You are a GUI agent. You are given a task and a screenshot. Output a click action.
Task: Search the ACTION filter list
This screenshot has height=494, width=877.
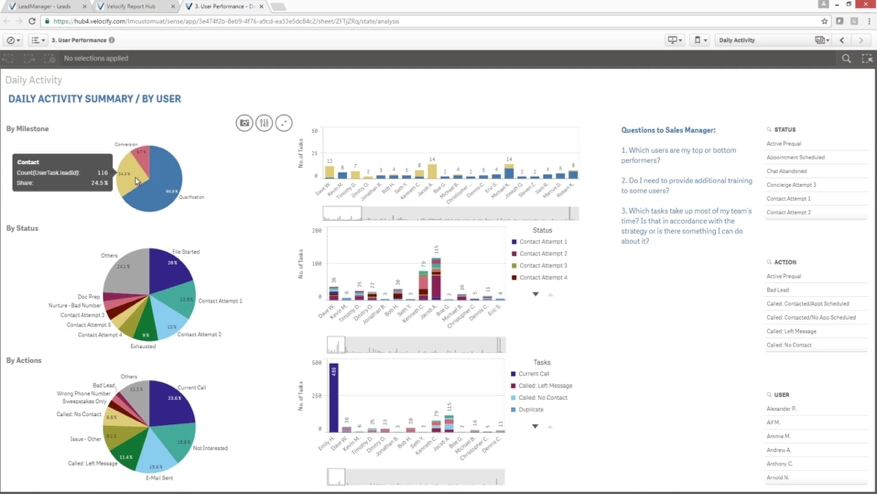click(x=769, y=262)
